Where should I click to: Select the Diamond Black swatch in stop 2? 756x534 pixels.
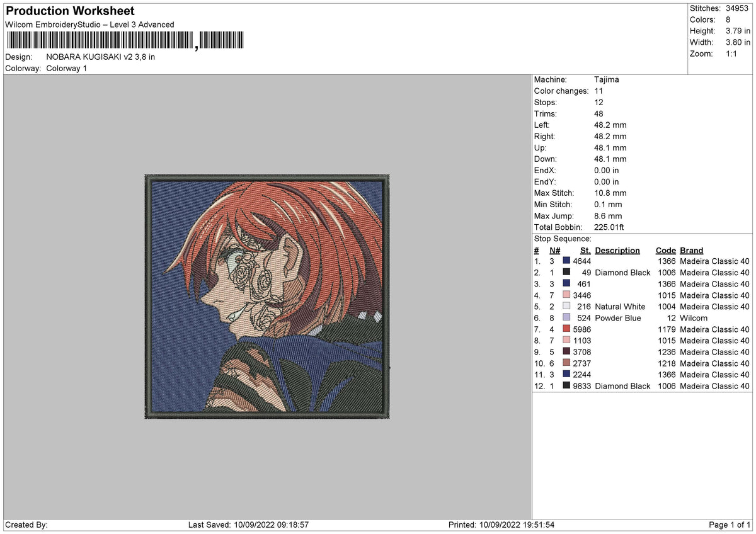[x=566, y=273]
